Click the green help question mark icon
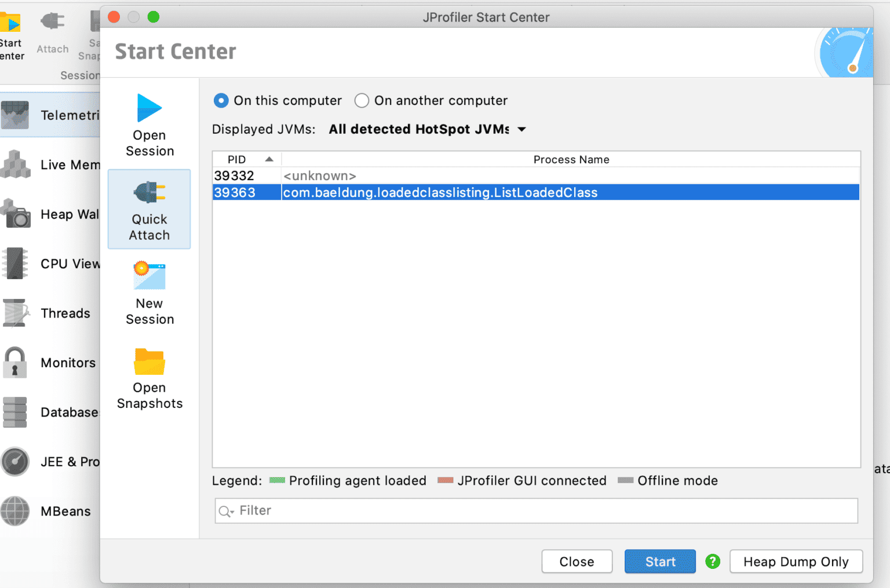The image size is (890, 588). [713, 561]
